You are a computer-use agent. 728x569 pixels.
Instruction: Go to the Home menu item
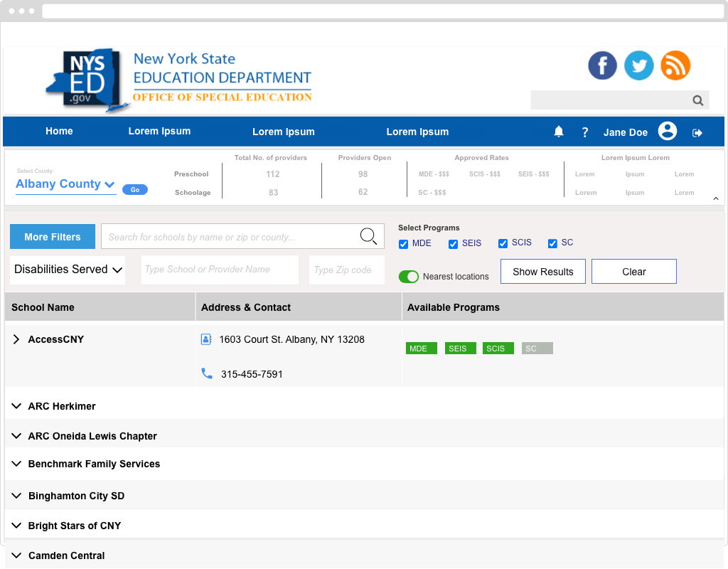(59, 131)
